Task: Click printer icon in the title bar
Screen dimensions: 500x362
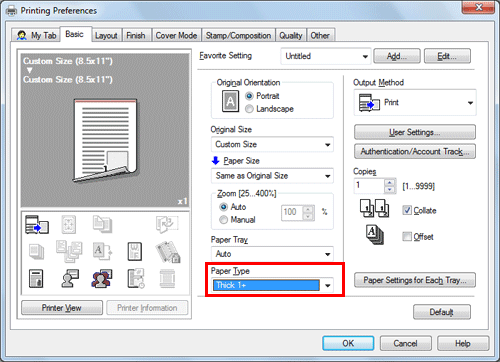Action: coord(12,11)
